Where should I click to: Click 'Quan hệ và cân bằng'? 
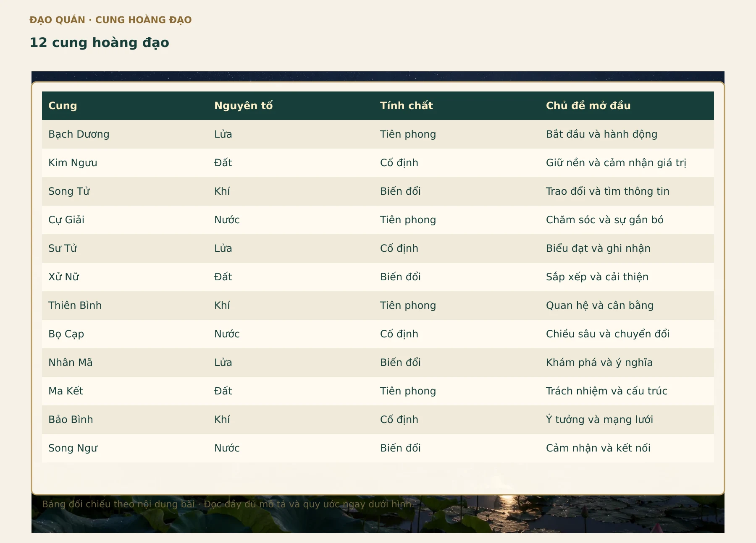pos(600,305)
